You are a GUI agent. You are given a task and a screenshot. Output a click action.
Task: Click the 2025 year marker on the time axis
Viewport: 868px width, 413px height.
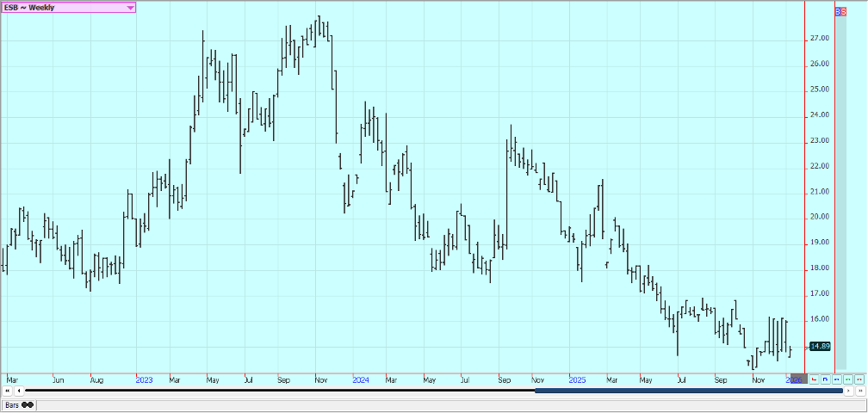click(x=576, y=379)
